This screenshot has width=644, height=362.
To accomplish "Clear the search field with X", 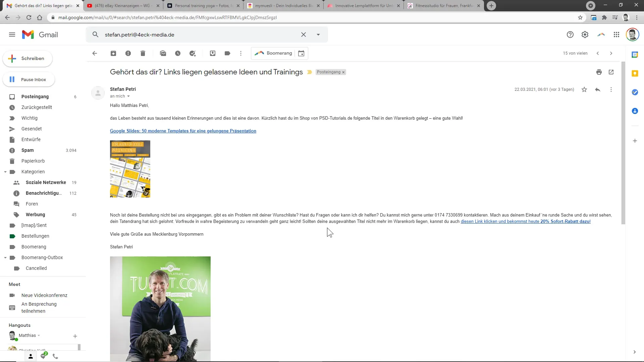I will pyautogui.click(x=304, y=35).
